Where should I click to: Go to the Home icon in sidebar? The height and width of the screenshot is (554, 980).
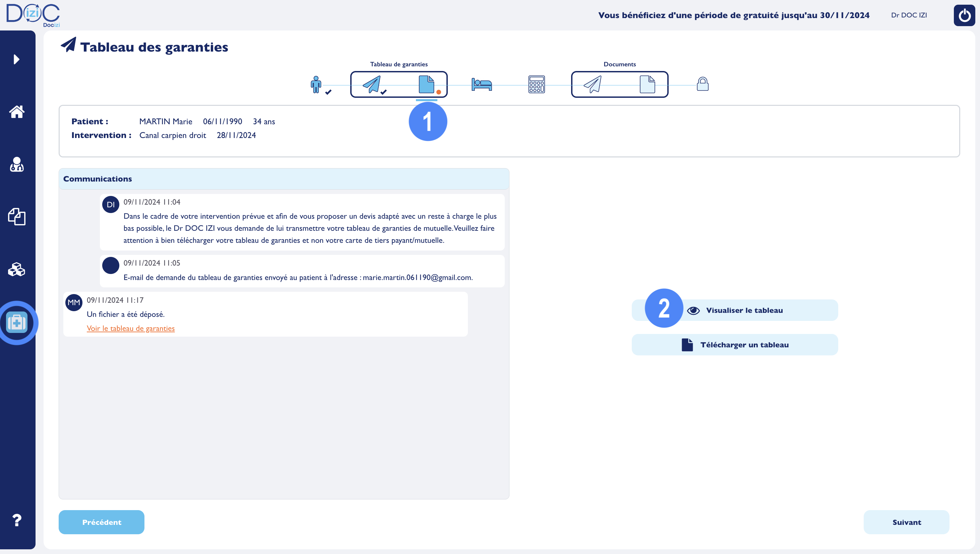[17, 112]
